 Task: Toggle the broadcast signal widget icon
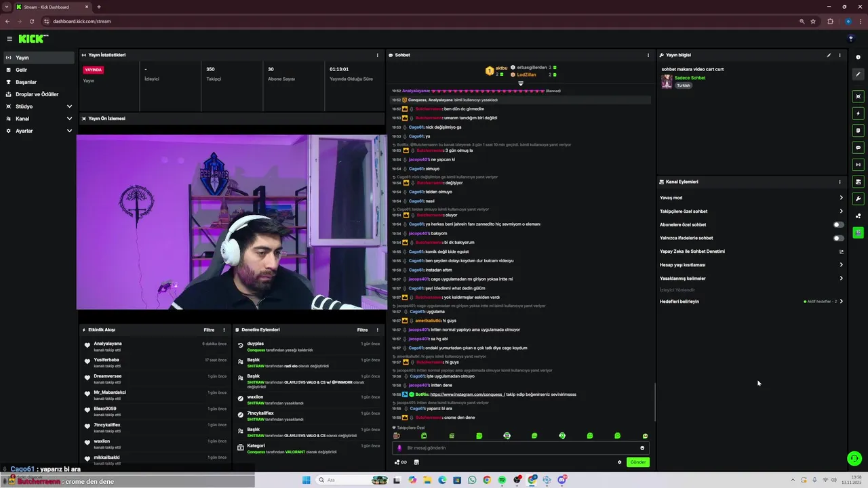click(x=859, y=164)
